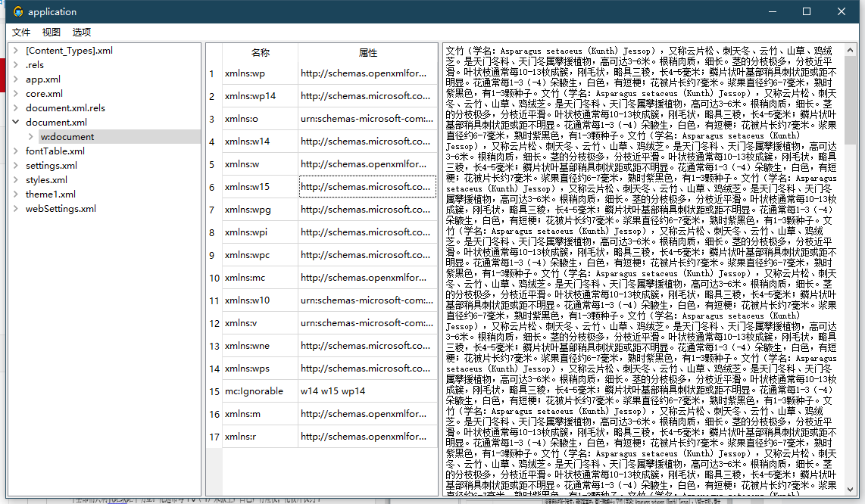Open the 视图 menu
The height and width of the screenshot is (504, 865).
tap(51, 32)
